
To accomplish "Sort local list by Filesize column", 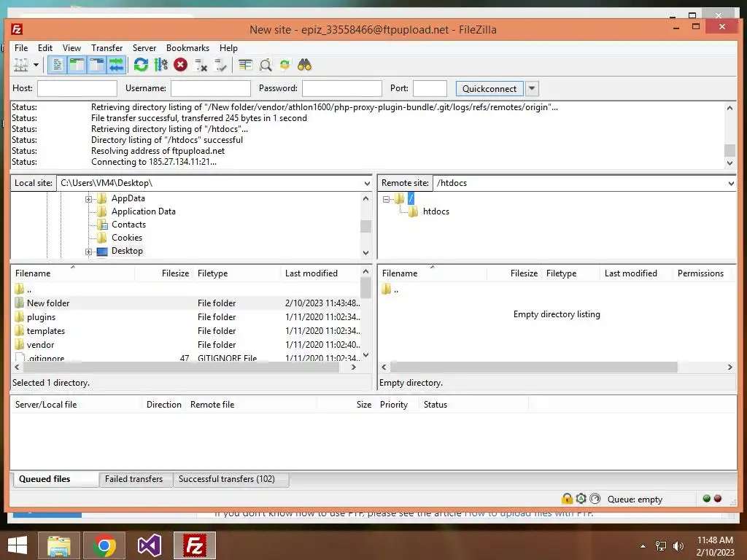I will click(175, 273).
